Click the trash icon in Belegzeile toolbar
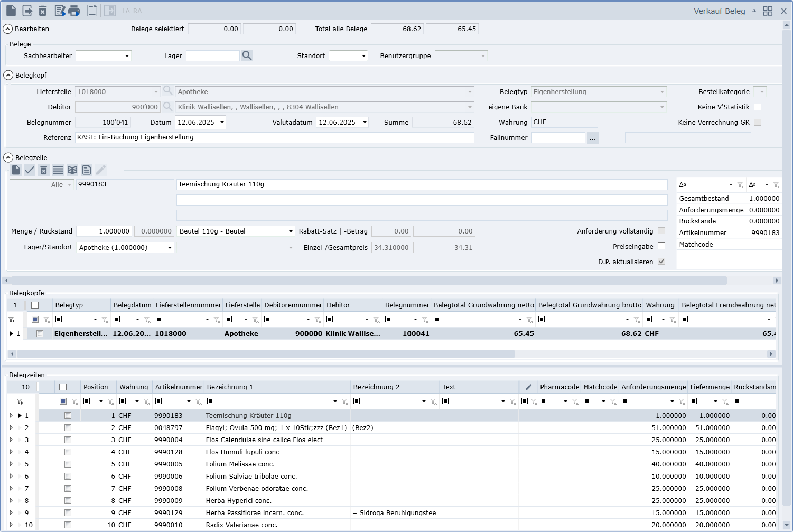793x532 pixels. [x=44, y=170]
